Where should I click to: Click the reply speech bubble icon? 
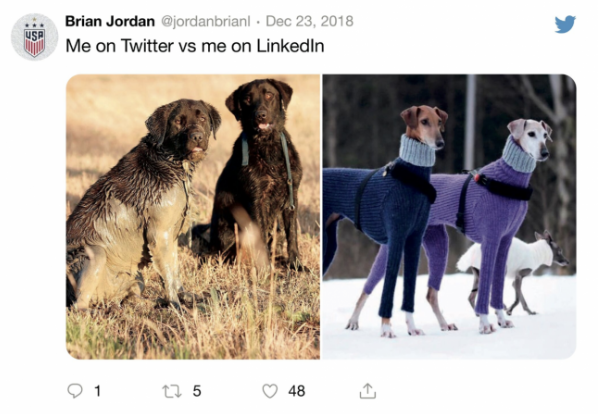pyautogui.click(x=75, y=391)
